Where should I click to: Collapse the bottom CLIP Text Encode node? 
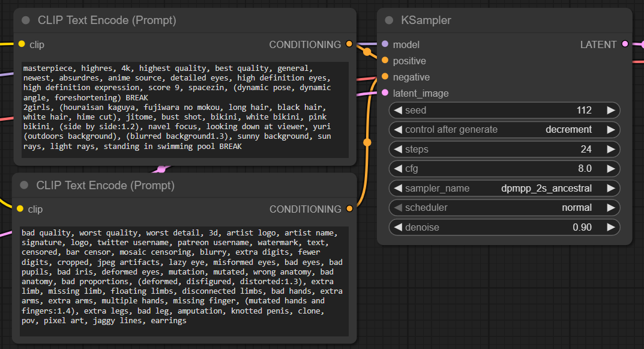click(x=25, y=185)
